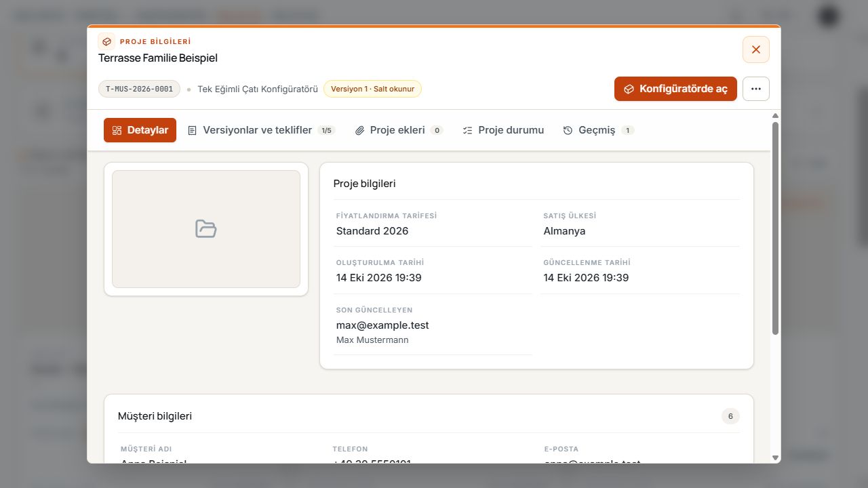Switch to the Detaylar tab

(140, 130)
